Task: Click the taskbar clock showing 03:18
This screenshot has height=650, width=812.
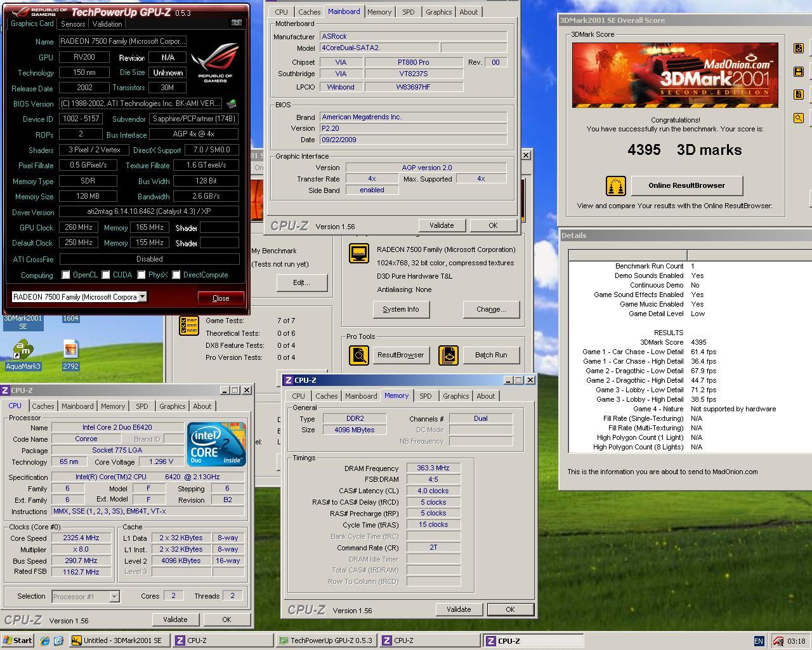Action: click(796, 641)
